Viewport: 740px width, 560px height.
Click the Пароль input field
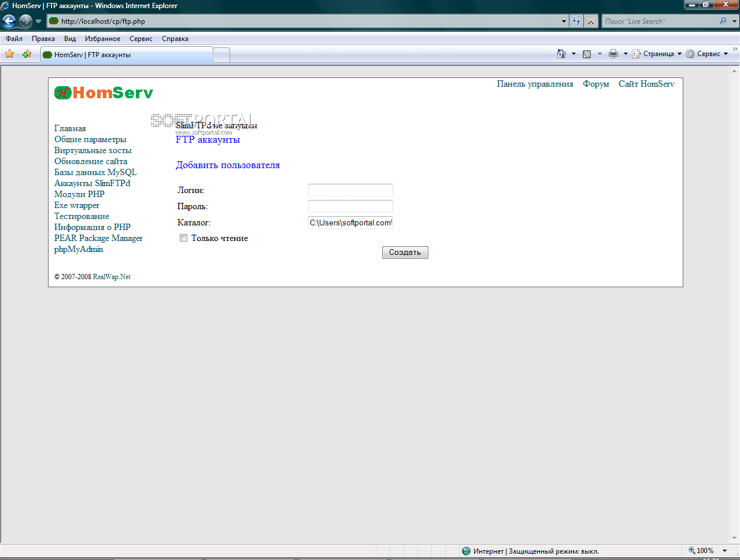point(350,206)
